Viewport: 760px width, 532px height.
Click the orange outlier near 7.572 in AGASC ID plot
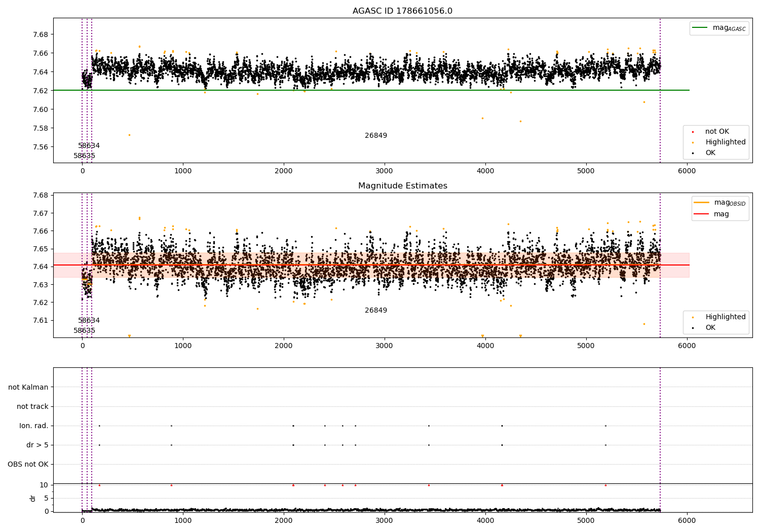(129, 135)
